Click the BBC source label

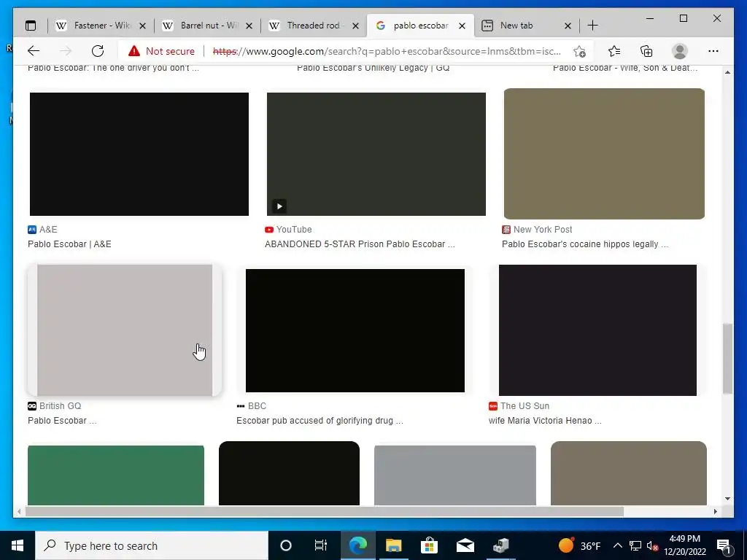click(x=257, y=406)
